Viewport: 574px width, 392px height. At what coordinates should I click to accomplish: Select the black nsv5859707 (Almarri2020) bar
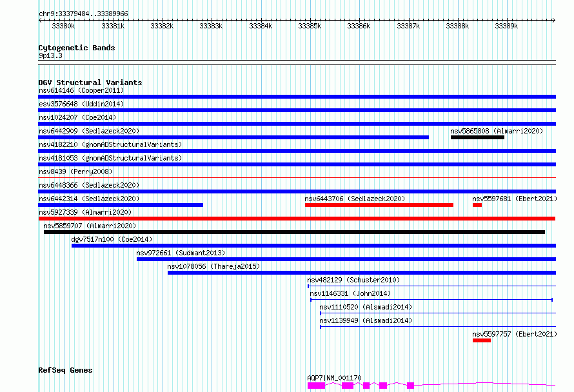294,232
